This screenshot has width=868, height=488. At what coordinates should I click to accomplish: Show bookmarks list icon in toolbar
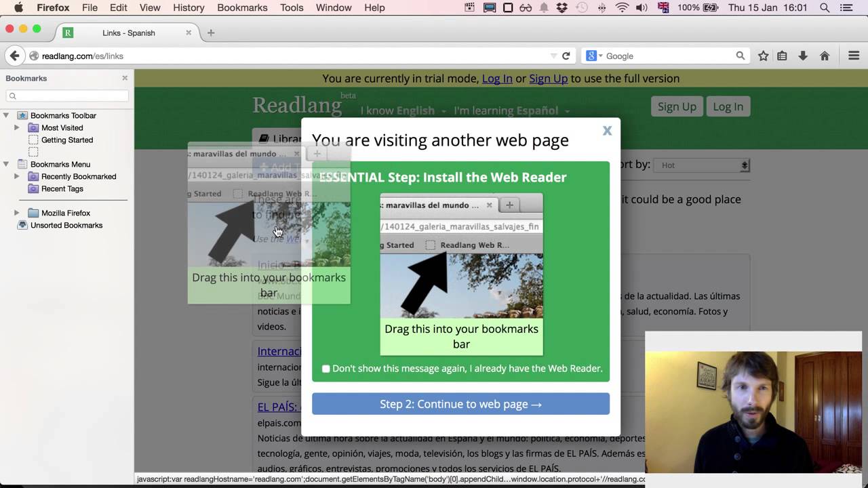coord(782,56)
